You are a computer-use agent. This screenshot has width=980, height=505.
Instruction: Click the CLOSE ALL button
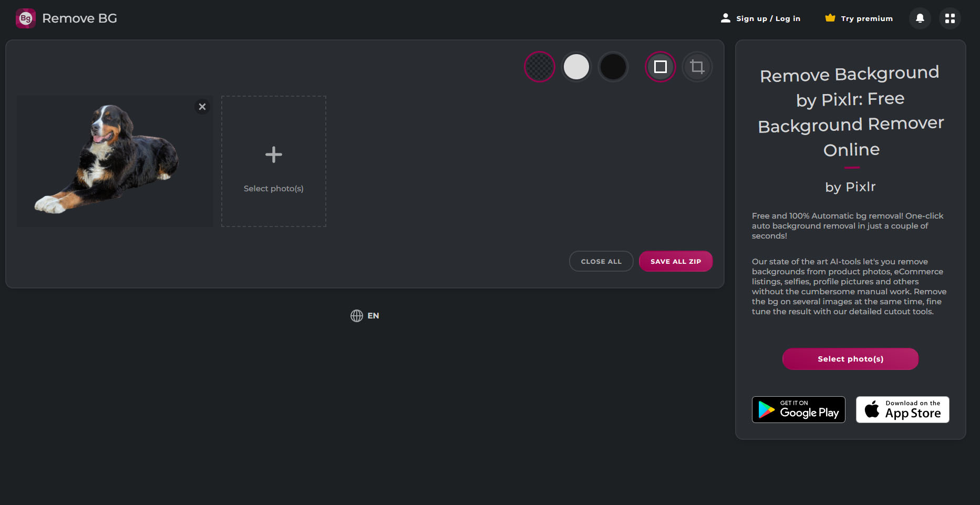601,261
